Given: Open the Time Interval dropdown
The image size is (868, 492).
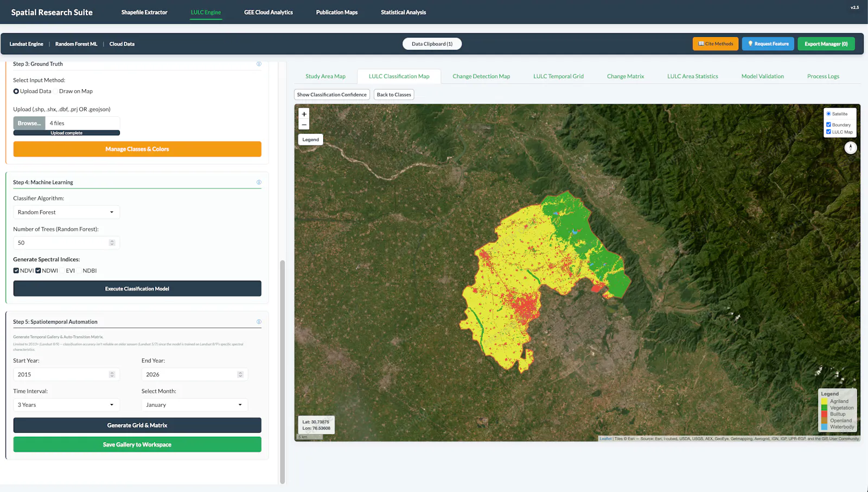Looking at the screenshot, I should [66, 405].
